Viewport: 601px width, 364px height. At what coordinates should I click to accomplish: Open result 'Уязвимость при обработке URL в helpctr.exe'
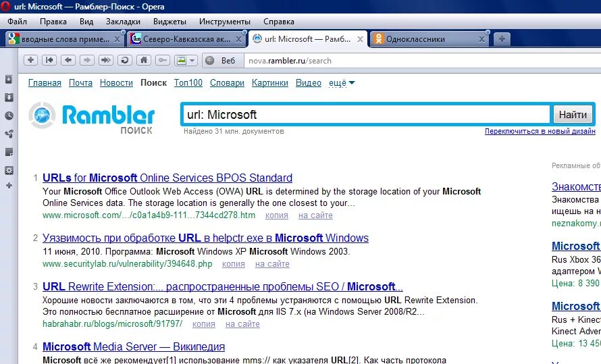tap(205, 238)
